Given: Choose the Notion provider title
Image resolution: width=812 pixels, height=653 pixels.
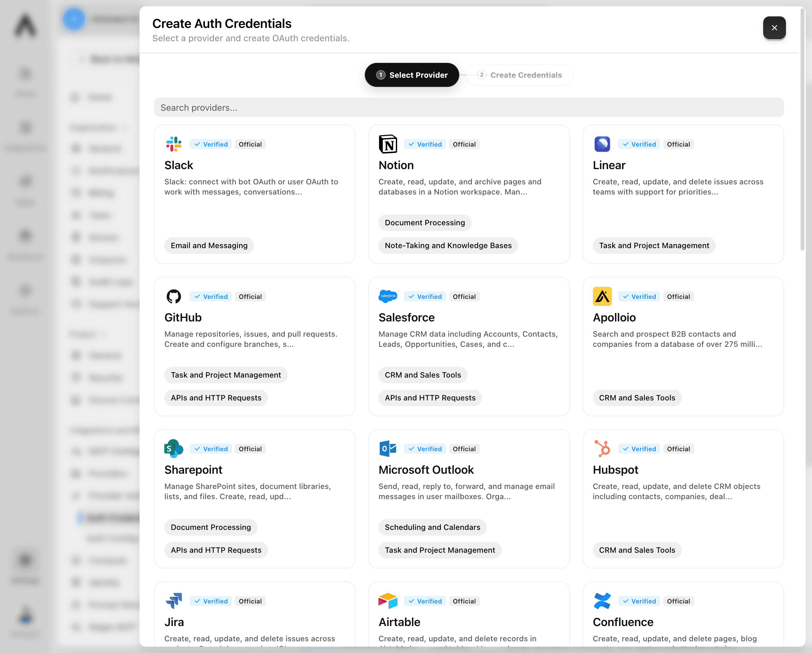Looking at the screenshot, I should click(x=396, y=165).
